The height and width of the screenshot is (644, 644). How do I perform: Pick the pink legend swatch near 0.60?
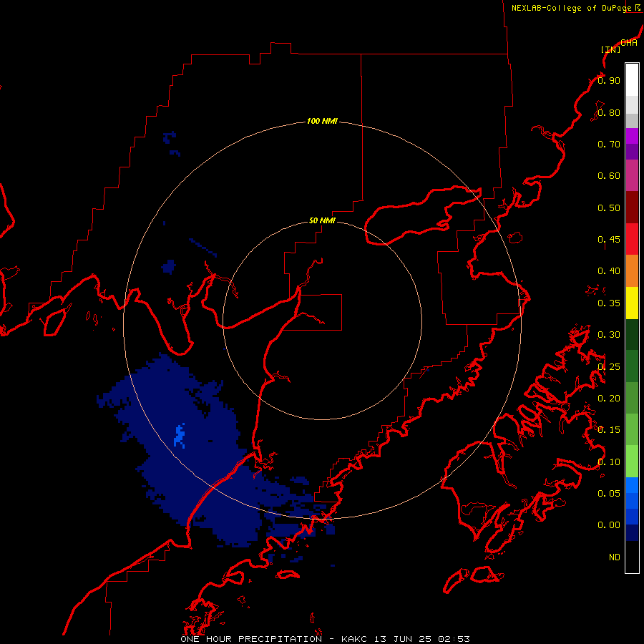click(x=632, y=175)
